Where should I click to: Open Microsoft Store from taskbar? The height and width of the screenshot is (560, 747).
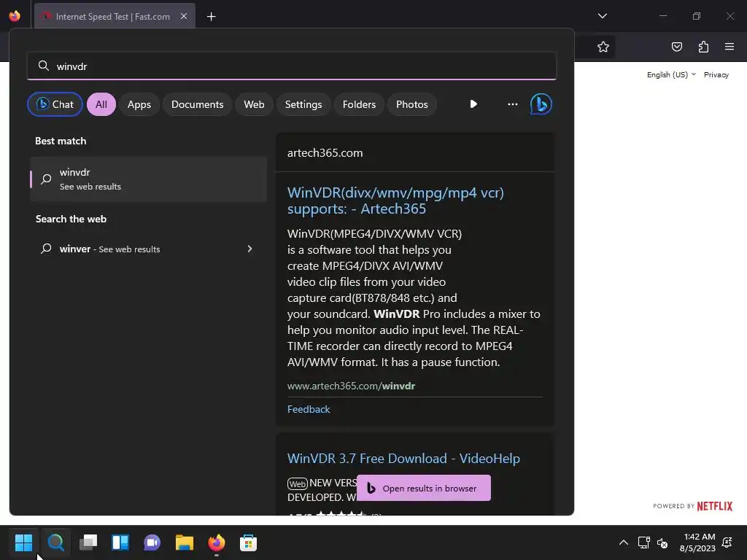248,542
